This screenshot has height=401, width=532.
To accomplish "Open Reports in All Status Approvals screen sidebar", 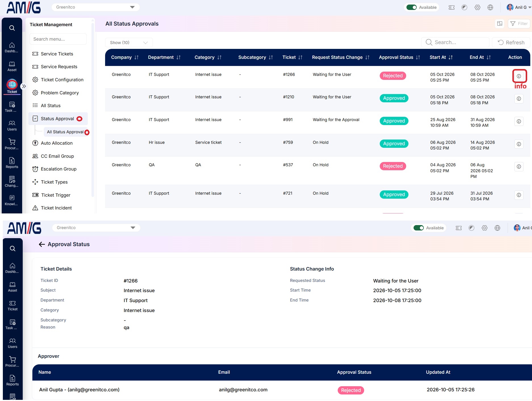I will [12, 163].
